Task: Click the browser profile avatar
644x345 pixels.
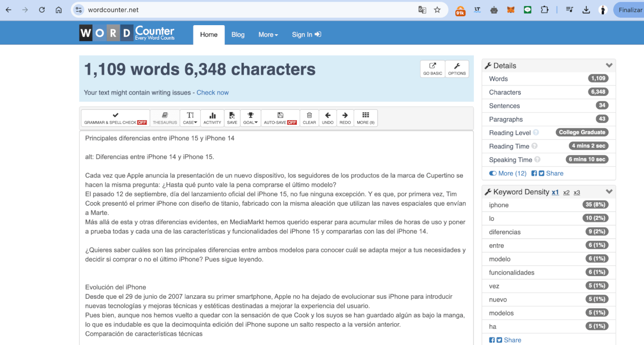Action: pos(603,10)
